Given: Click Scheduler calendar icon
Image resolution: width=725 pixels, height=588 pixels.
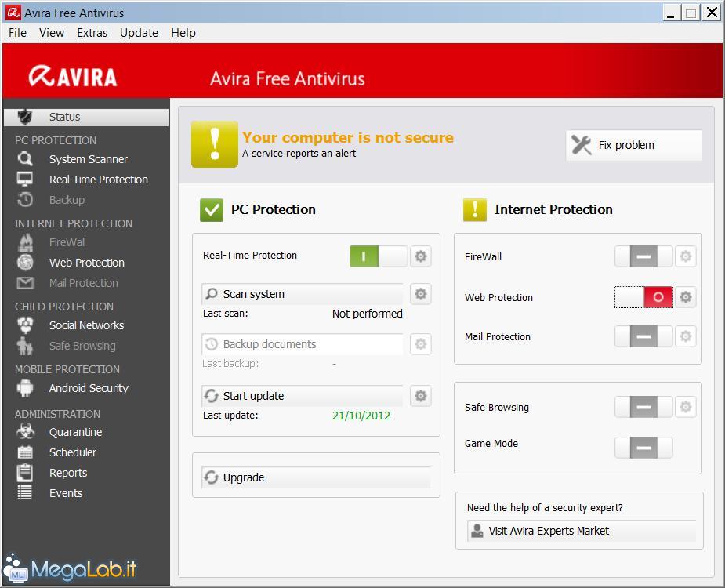Looking at the screenshot, I should (25, 452).
